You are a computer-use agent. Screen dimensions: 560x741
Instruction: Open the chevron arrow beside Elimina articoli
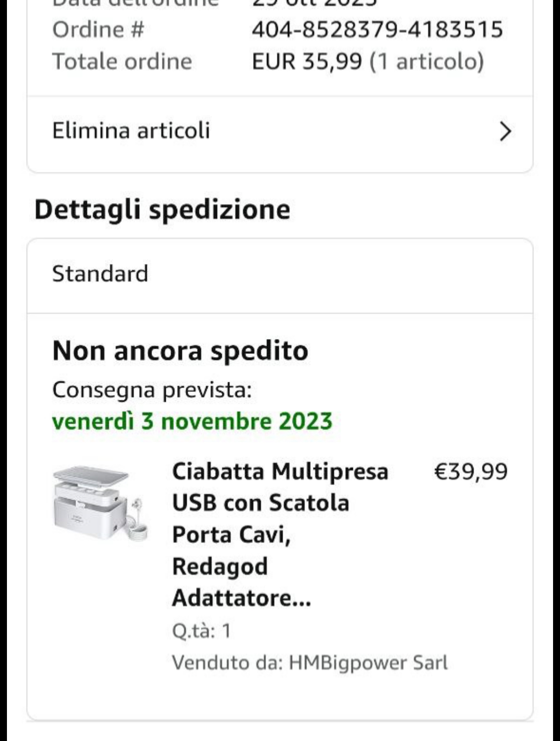505,132
